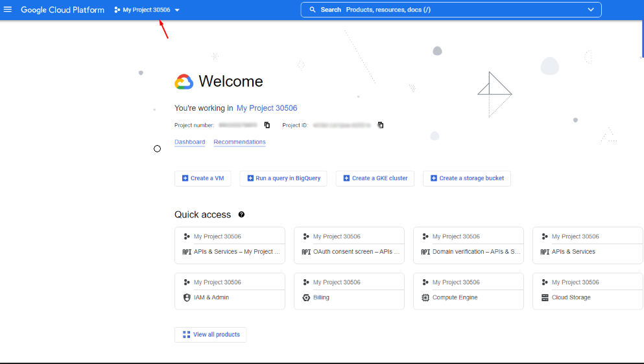The height and width of the screenshot is (364, 644).
Task: Click Run a query in BigQuery
Action: pos(283,178)
